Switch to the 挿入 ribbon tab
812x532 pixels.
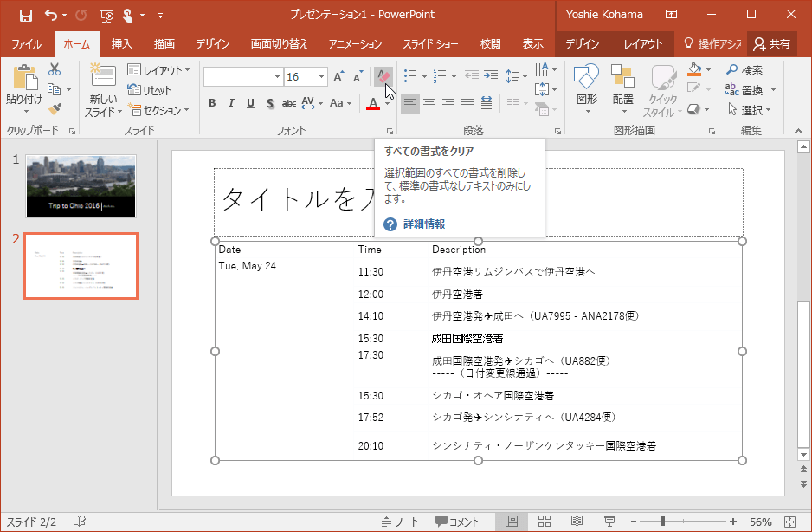click(124, 43)
